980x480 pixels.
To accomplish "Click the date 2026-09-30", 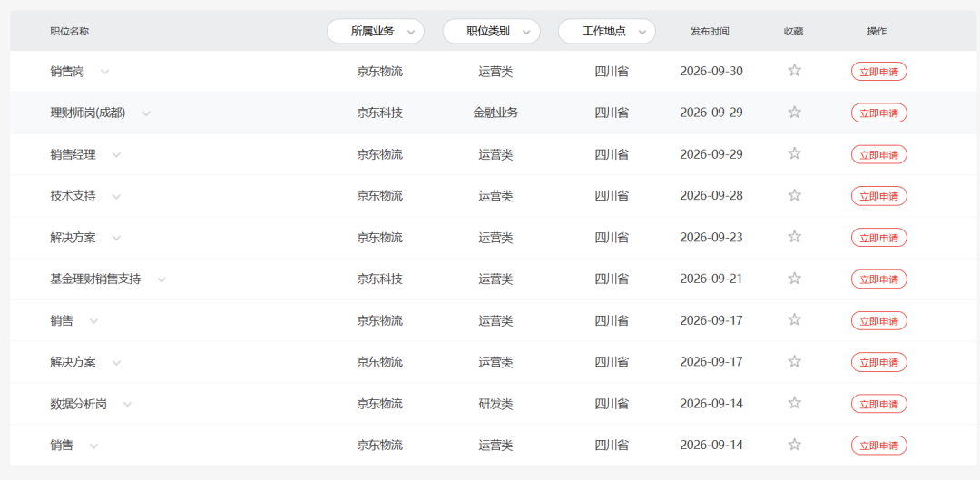I will (x=711, y=72).
